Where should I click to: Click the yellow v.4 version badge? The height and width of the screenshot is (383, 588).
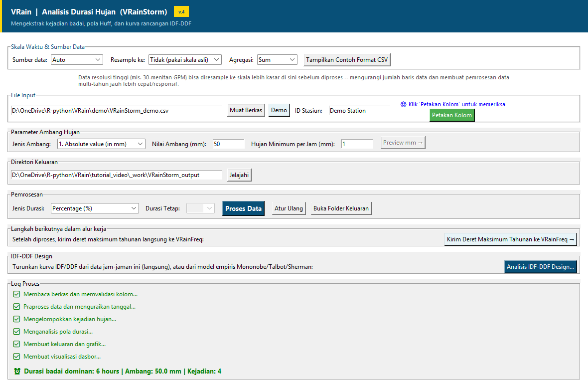point(181,11)
